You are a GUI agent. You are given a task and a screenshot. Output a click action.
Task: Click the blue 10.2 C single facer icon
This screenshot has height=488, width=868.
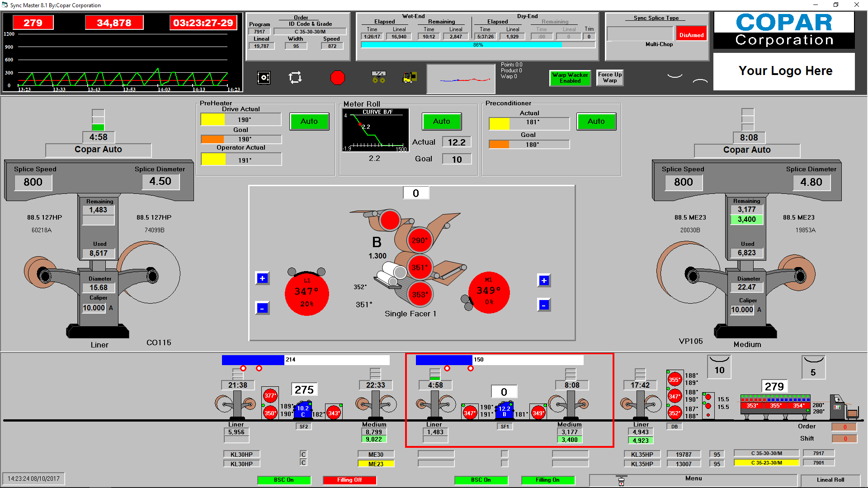click(303, 410)
